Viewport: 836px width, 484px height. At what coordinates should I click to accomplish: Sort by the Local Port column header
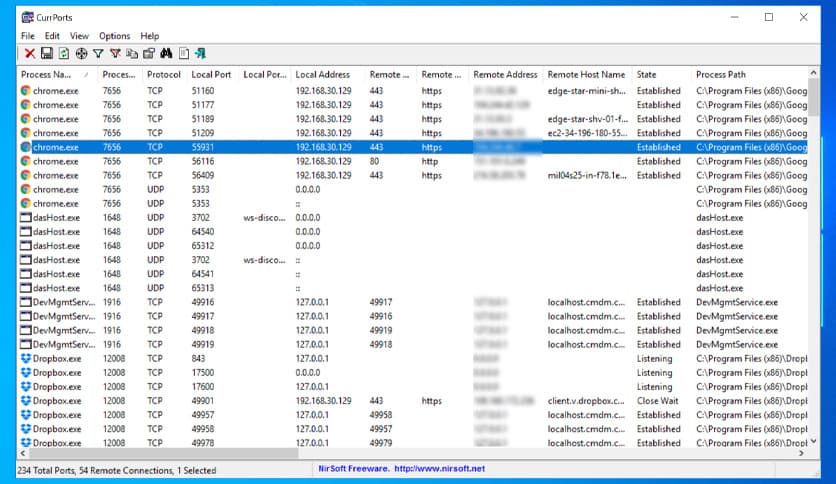[212, 75]
